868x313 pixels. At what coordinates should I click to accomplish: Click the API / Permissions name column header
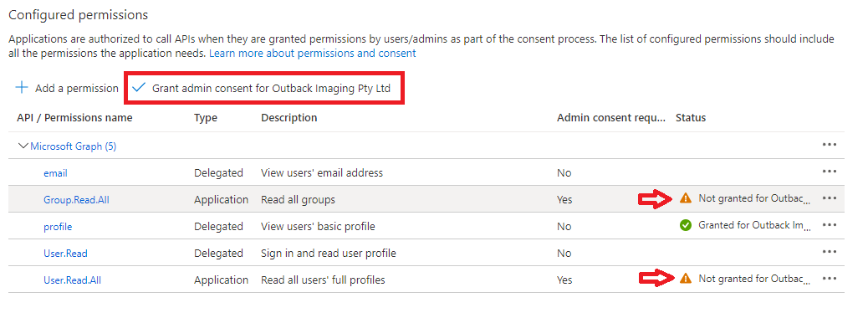[x=74, y=117]
